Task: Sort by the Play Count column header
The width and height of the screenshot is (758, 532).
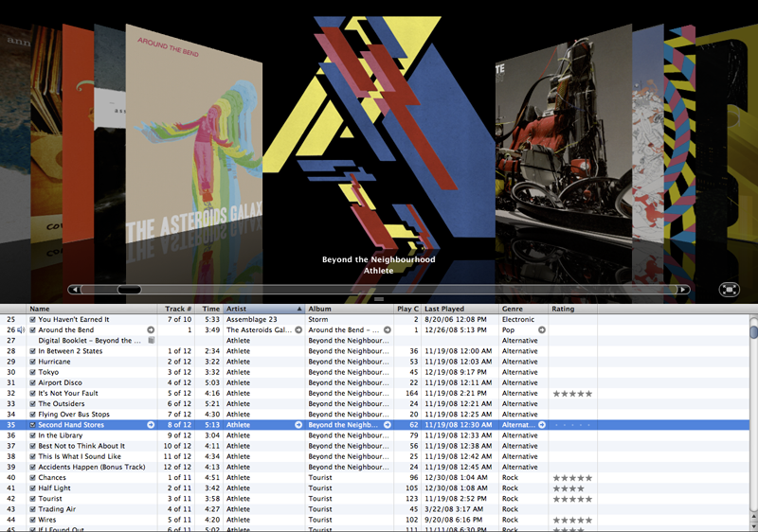Action: (407, 309)
